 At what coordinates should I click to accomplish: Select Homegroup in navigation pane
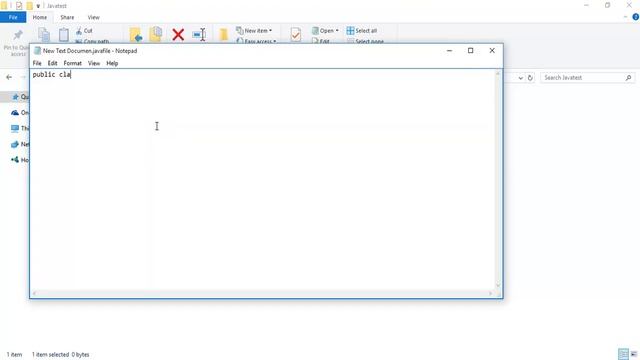pyautogui.click(x=20, y=160)
